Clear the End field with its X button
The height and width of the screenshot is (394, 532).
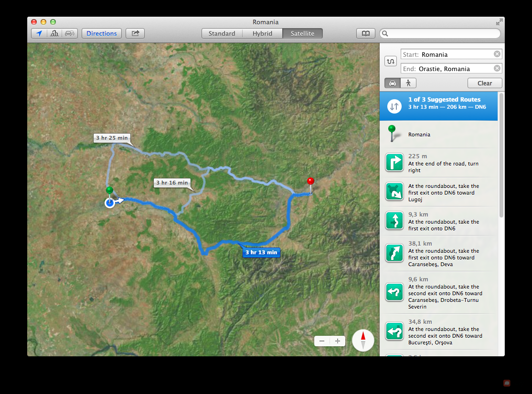(497, 68)
